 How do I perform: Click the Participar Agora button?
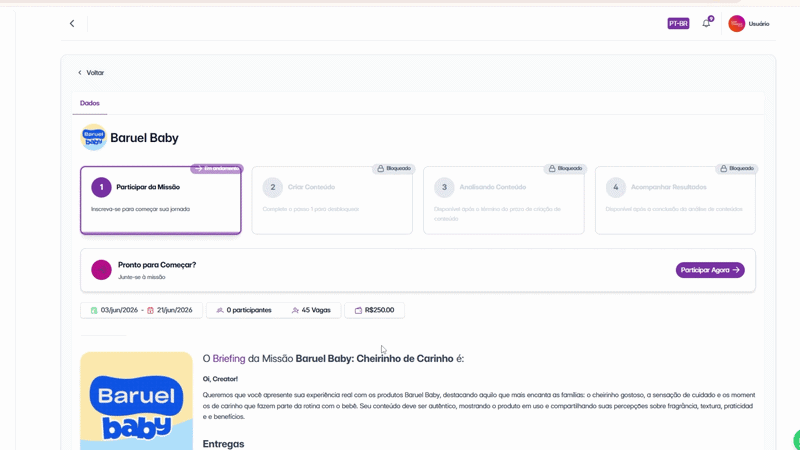[710, 270]
